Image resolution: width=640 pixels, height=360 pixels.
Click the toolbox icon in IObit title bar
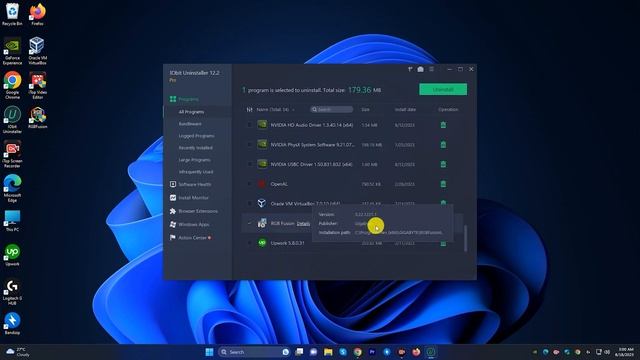(420, 69)
